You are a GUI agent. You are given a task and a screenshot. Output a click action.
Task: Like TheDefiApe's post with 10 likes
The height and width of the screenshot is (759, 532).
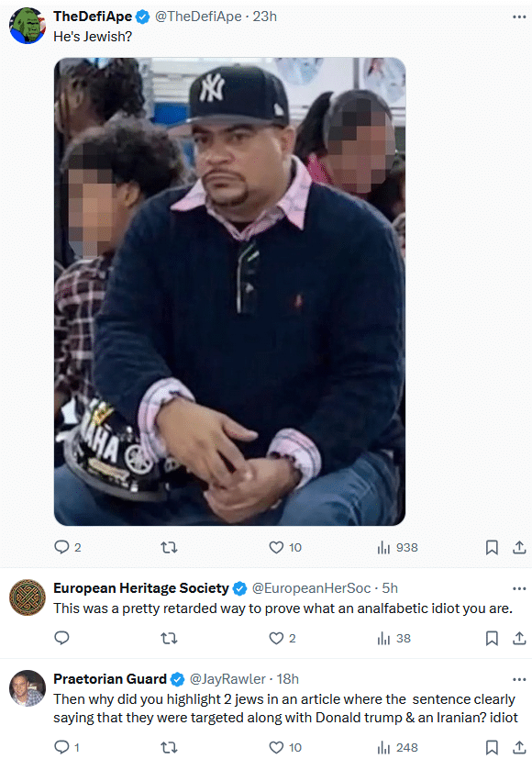pyautogui.click(x=285, y=548)
